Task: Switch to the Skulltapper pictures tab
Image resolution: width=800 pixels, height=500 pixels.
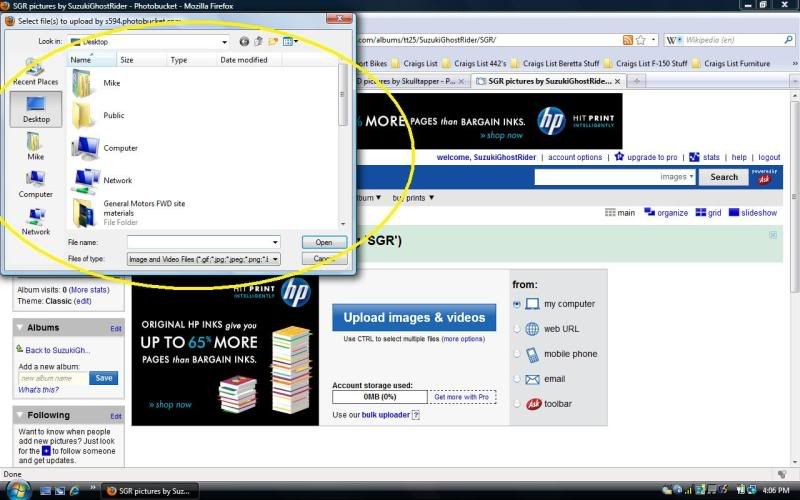Action: coord(406,81)
